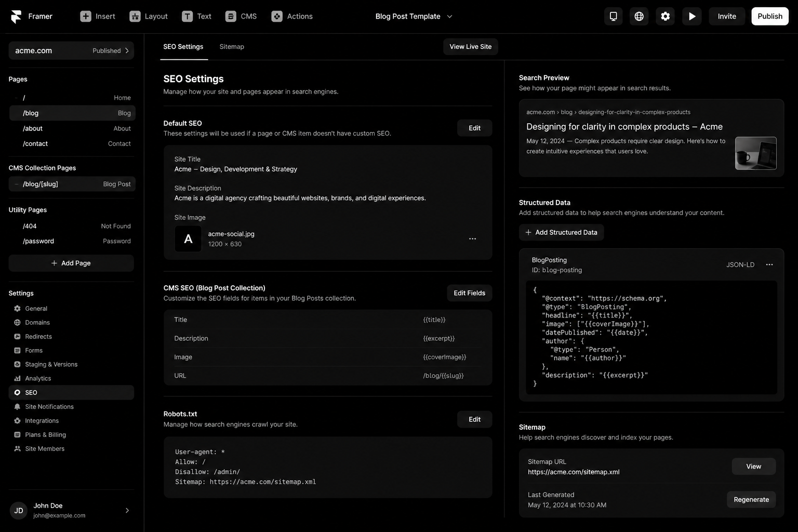Expand the Blog Post Template dropdown
This screenshot has height=532, width=798.
[414, 17]
